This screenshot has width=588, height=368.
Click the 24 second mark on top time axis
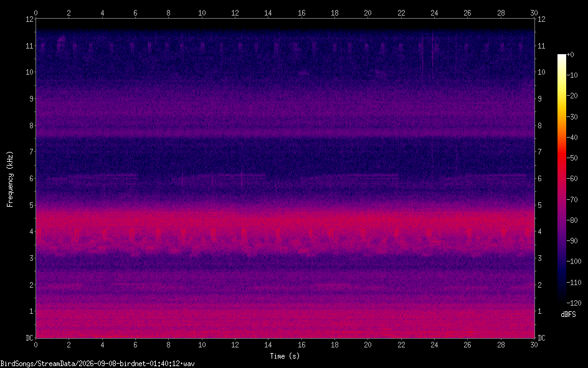click(x=434, y=12)
